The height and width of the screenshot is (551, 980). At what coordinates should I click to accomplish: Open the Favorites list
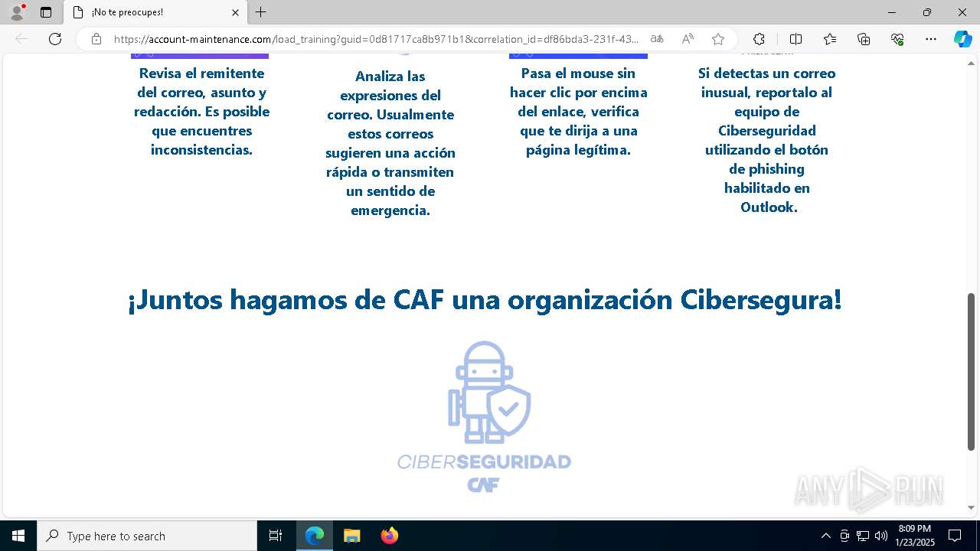tap(830, 39)
